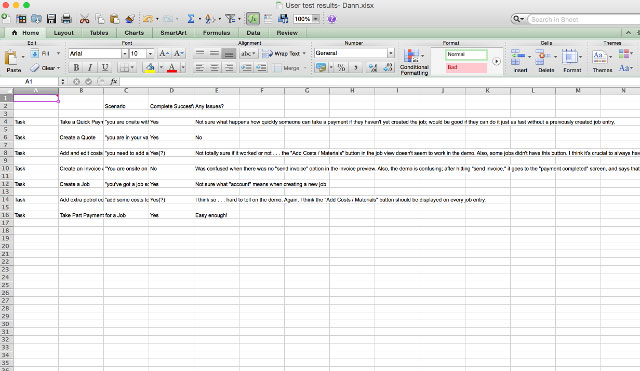Click the Open file toolbar icon

click(x=36, y=19)
